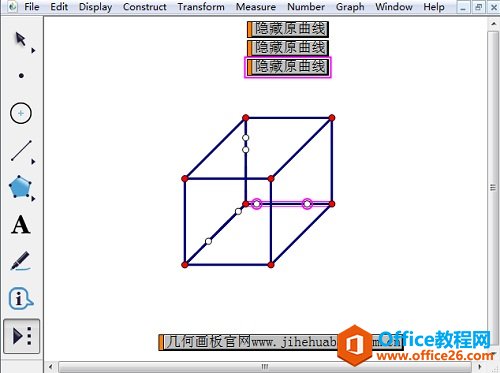Select the Point tool
The image size is (500, 373).
[x=21, y=76]
